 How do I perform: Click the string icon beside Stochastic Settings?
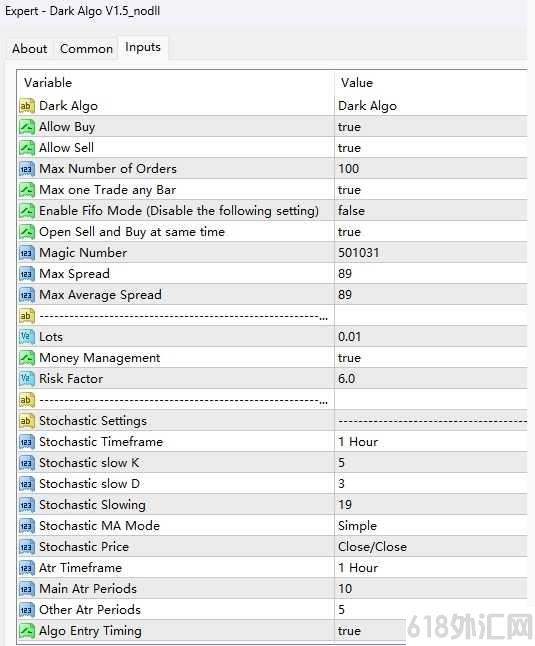[x=26, y=421]
